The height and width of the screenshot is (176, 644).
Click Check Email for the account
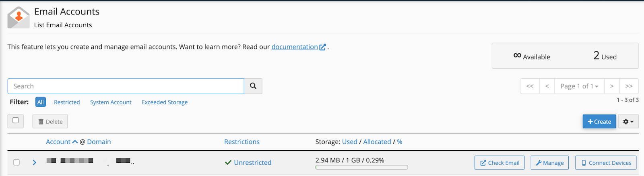(500, 163)
